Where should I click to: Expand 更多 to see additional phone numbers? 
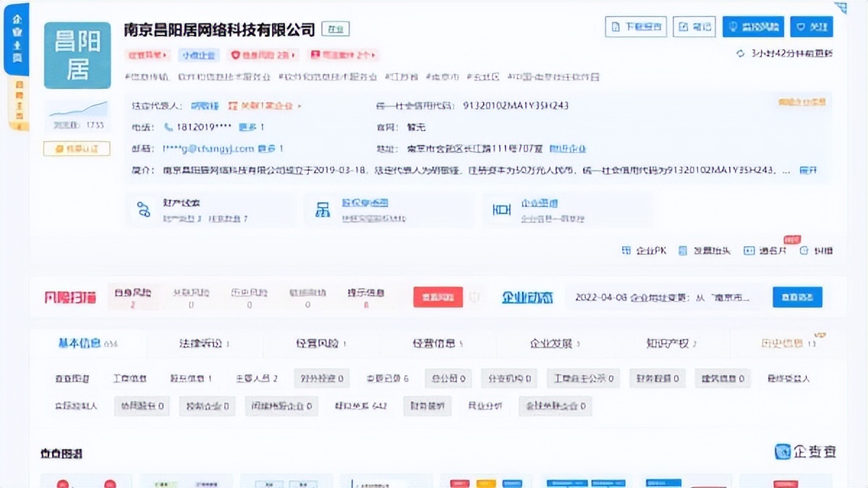pyautogui.click(x=250, y=126)
